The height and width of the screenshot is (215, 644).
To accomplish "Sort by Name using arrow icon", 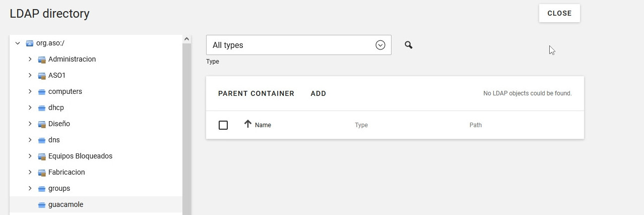I will click(247, 124).
